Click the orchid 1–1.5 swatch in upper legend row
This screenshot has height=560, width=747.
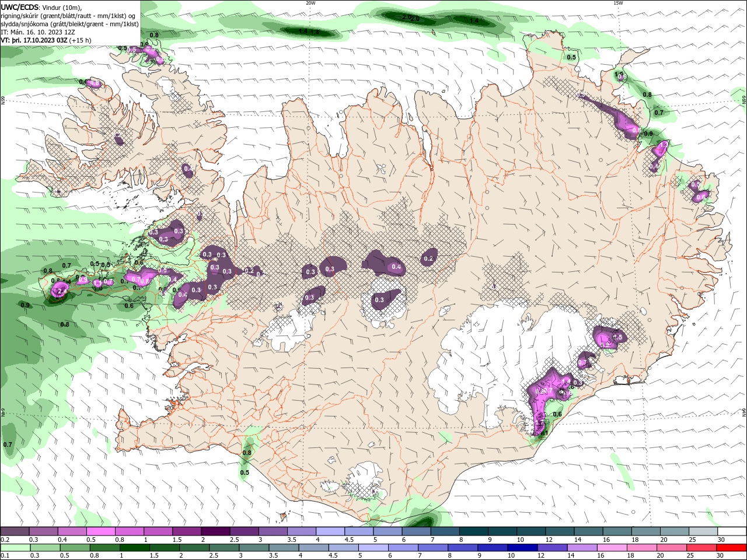(158, 531)
